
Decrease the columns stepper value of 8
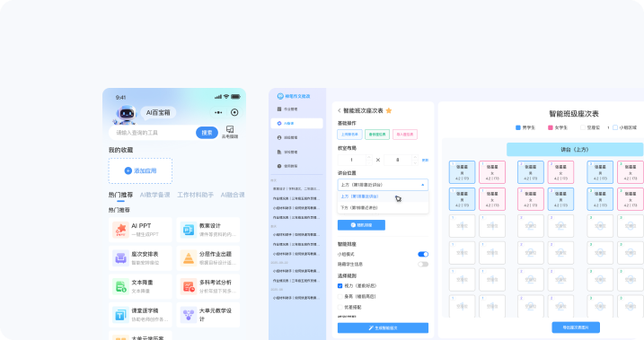415,162
